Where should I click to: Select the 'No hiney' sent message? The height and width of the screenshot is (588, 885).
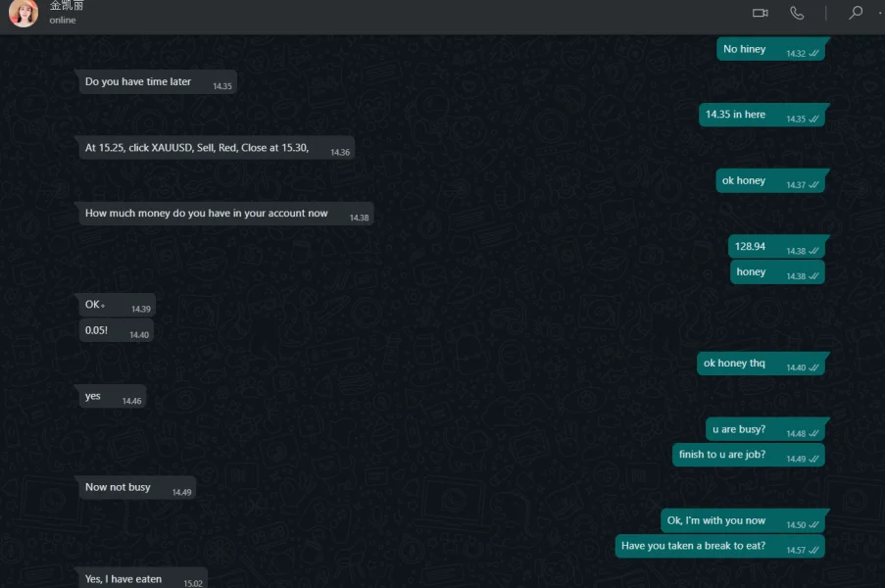click(770, 50)
